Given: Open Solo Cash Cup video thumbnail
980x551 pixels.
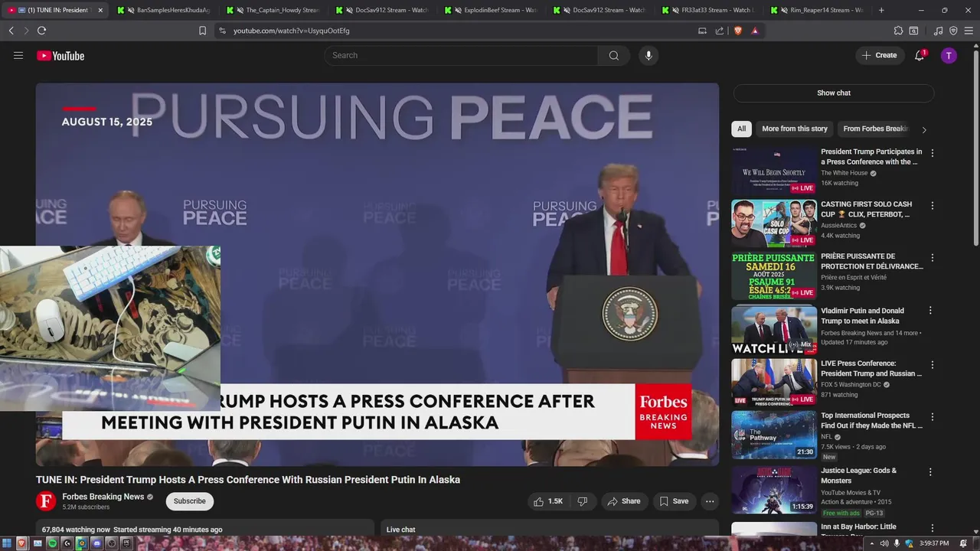Looking at the screenshot, I should point(774,224).
